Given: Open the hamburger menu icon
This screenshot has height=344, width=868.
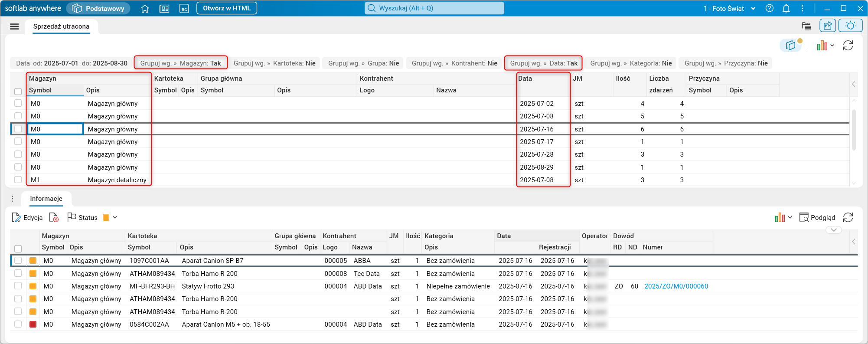Looking at the screenshot, I should click(14, 26).
